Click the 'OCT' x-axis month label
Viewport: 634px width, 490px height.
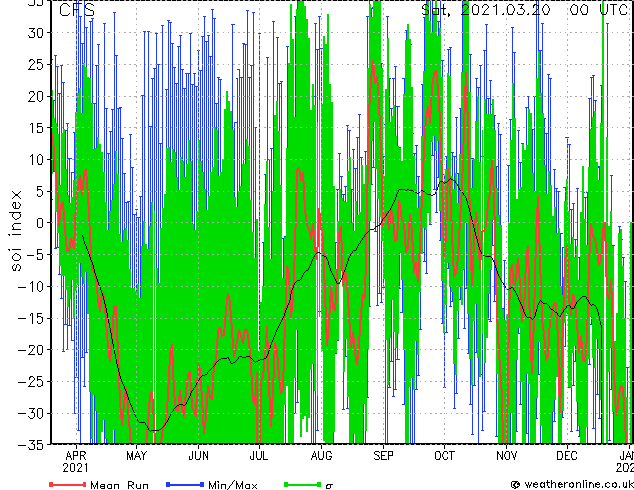point(444,456)
